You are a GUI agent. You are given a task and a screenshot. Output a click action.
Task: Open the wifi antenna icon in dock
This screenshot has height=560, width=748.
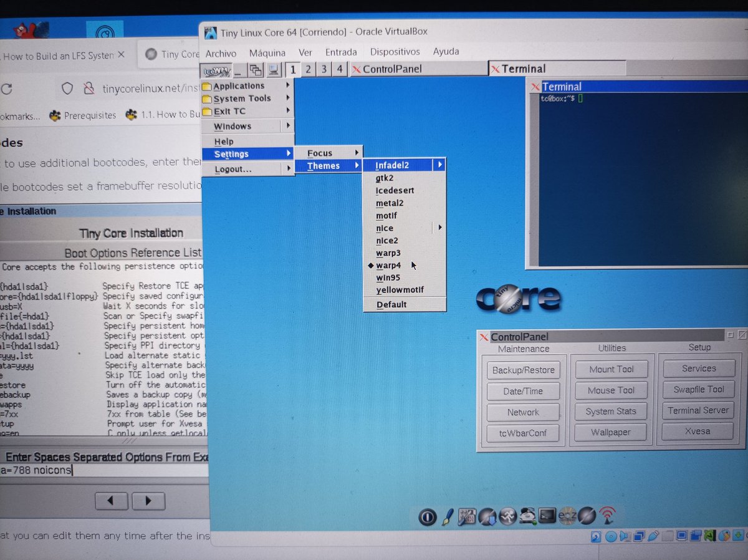click(x=608, y=515)
